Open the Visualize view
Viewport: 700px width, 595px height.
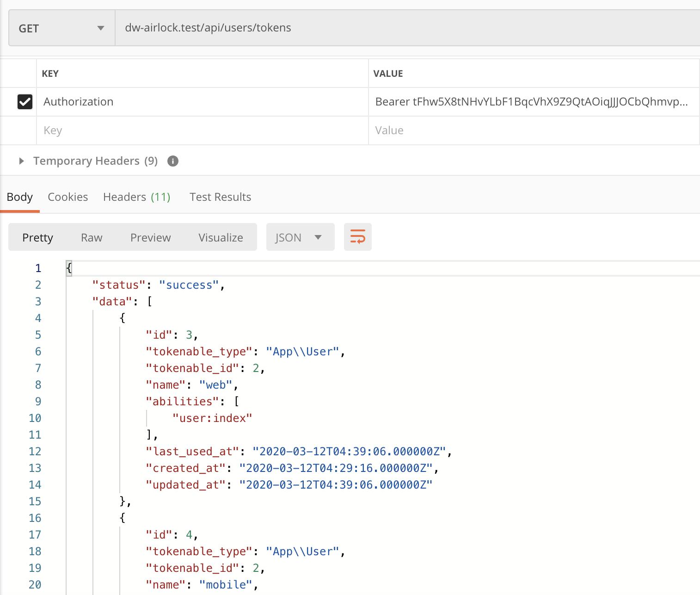[x=221, y=237]
